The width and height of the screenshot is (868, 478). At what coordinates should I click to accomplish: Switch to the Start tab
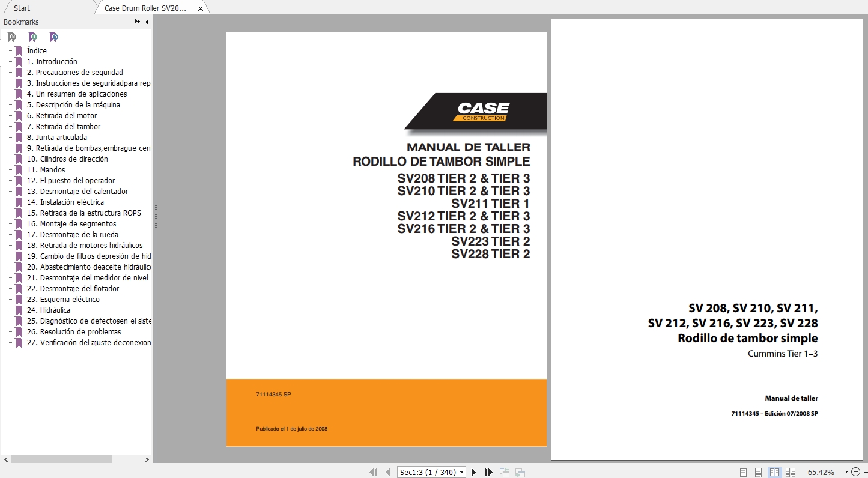(x=22, y=8)
